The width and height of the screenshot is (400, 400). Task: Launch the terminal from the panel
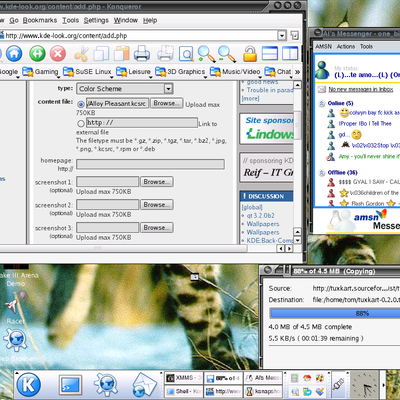tap(70, 385)
